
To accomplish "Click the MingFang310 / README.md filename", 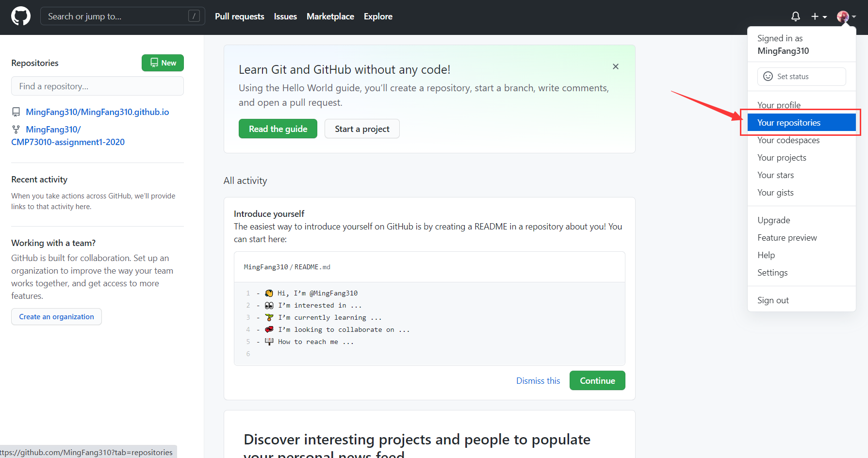I will (287, 267).
